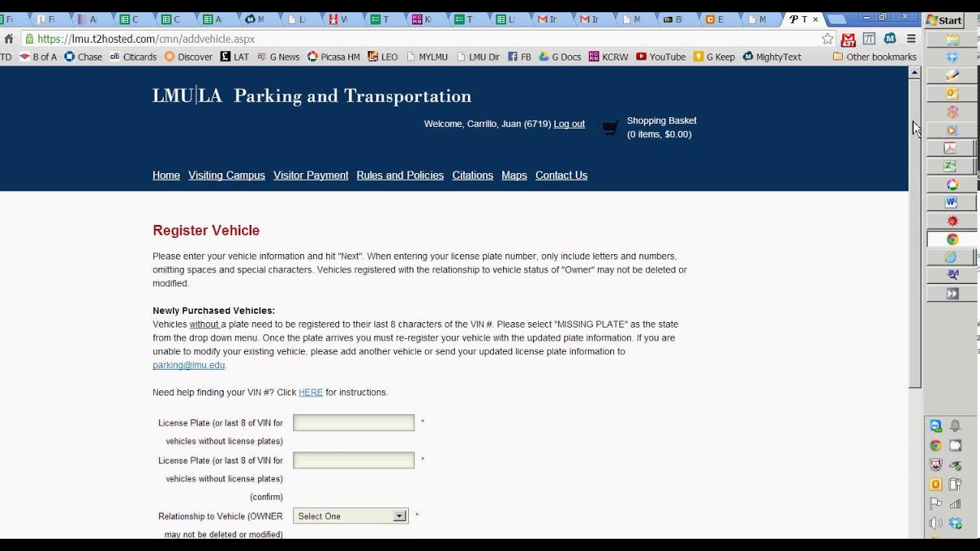Open Visitor Payment navigation item

point(311,175)
